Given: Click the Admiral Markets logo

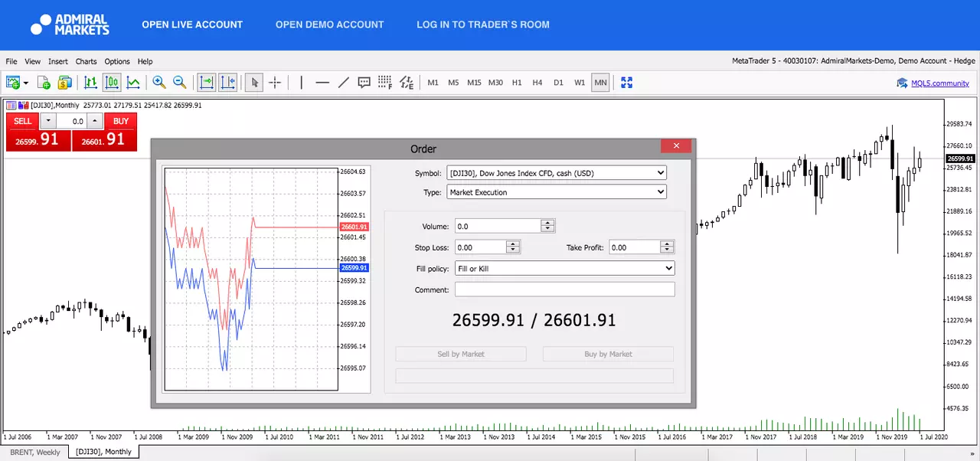Looking at the screenshot, I should point(70,25).
